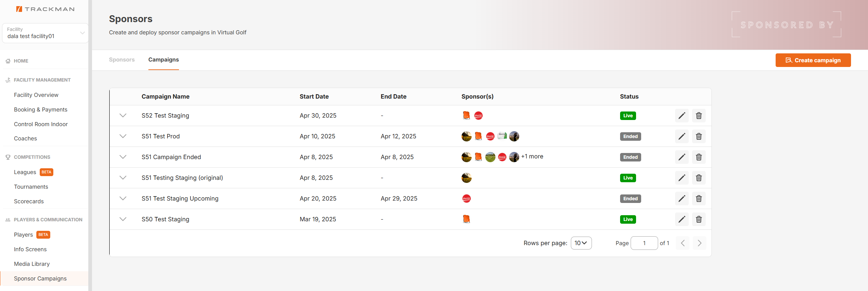The width and height of the screenshot is (868, 291).
Task: Edit the S52 Test Staging campaign
Action: coord(682,116)
